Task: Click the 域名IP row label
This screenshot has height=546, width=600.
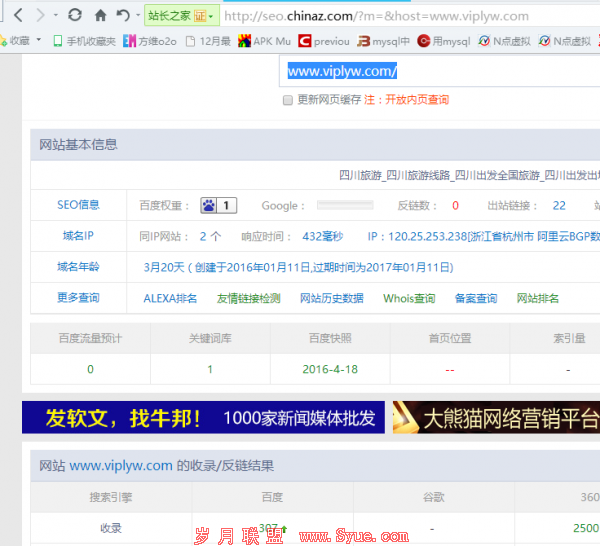Action: click(x=78, y=236)
